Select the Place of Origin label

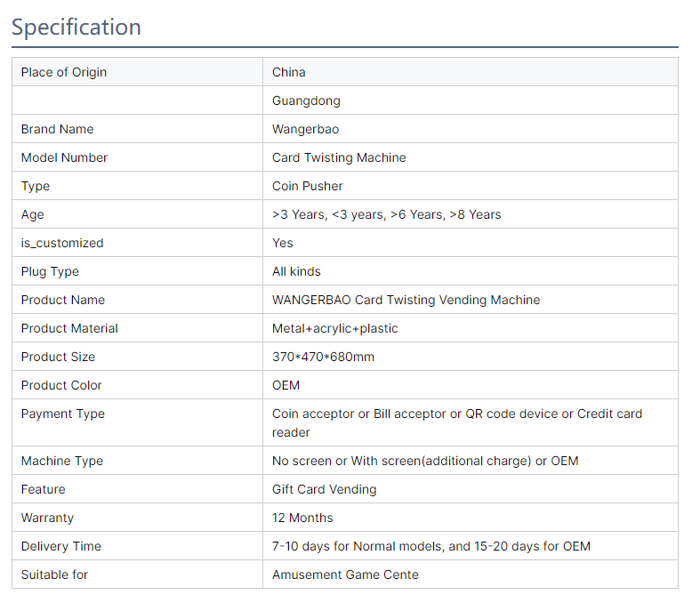pos(64,72)
